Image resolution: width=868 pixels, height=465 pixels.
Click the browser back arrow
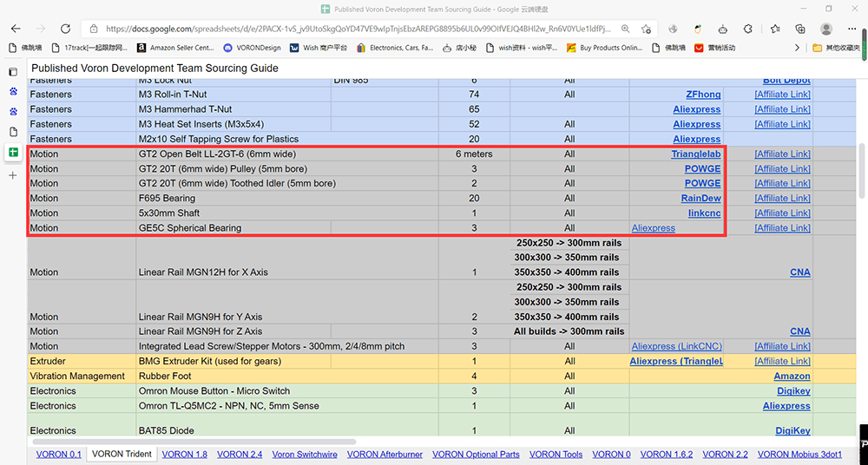click(16, 29)
